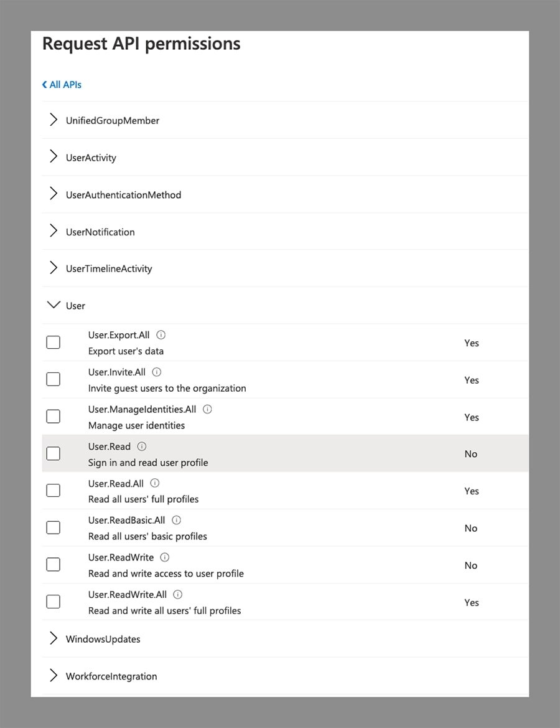Open the info tooltip for User.Export.All
The image size is (560, 728).
(161, 334)
